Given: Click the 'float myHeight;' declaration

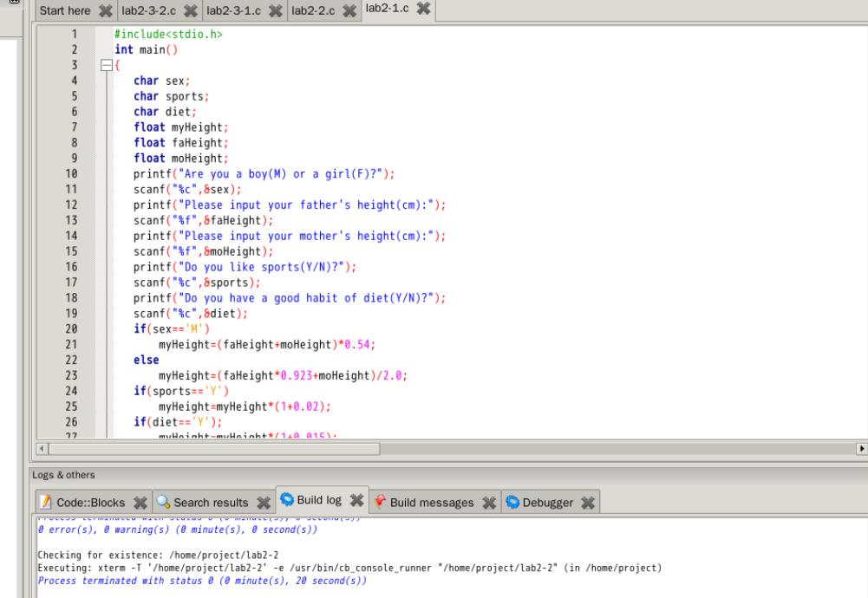Looking at the screenshot, I should [181, 127].
